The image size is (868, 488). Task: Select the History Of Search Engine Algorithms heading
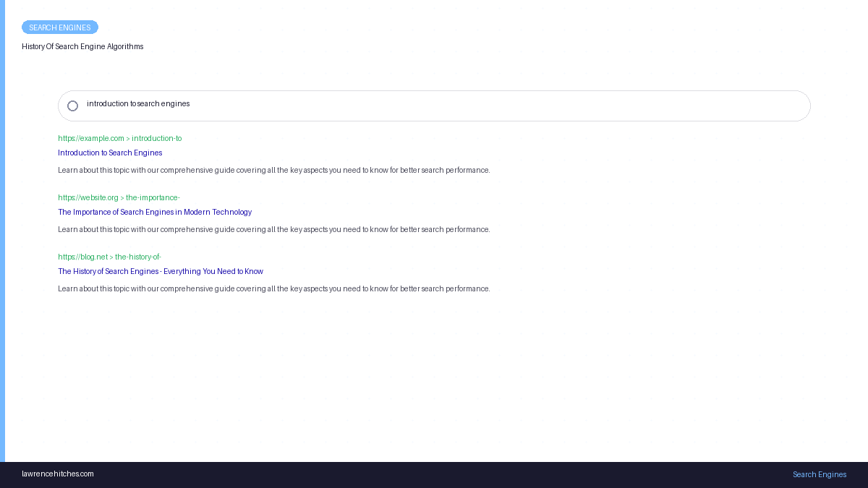82,47
